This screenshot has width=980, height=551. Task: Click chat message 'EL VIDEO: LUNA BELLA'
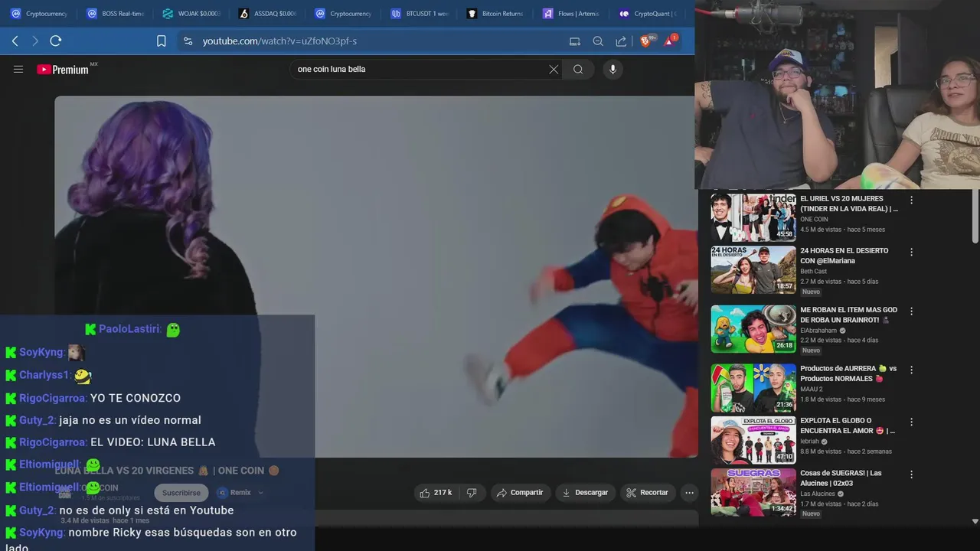(x=153, y=442)
